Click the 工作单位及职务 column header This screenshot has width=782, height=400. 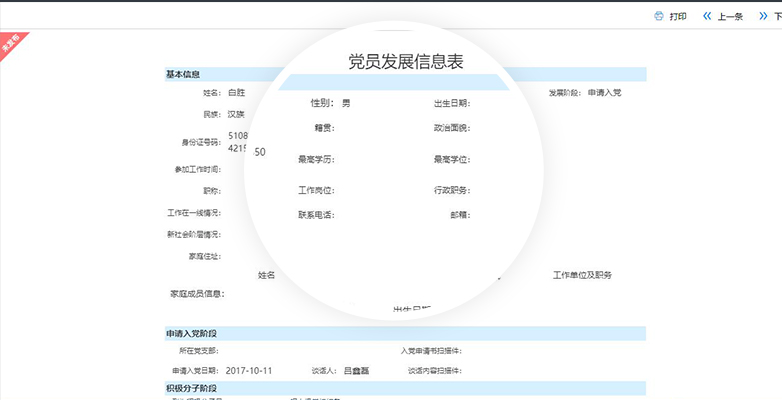(x=582, y=275)
